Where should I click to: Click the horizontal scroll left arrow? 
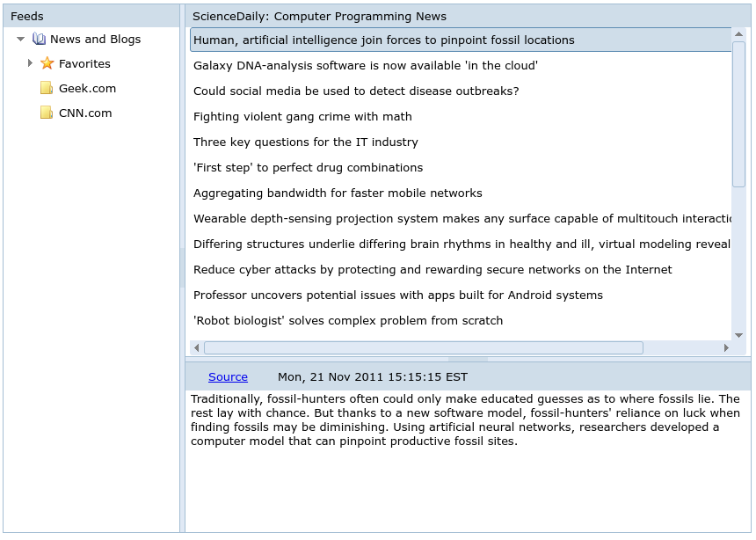tap(196, 348)
